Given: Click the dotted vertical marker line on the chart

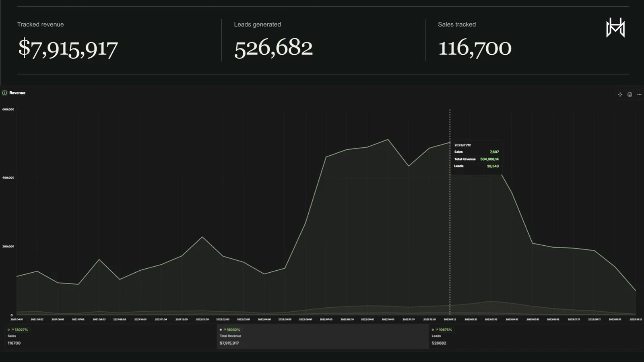Looking at the screenshot, I should click(x=450, y=212).
